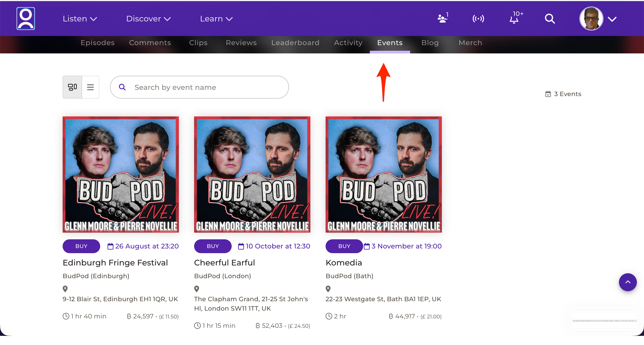Select the Events tab
Screen dimensions: 644x345
pos(390,43)
